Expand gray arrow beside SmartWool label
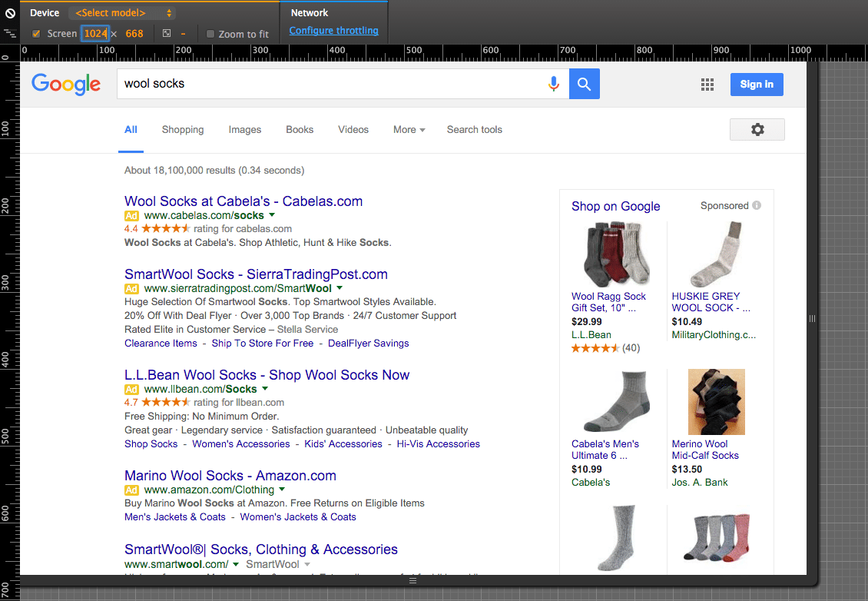868x601 pixels. point(307,564)
